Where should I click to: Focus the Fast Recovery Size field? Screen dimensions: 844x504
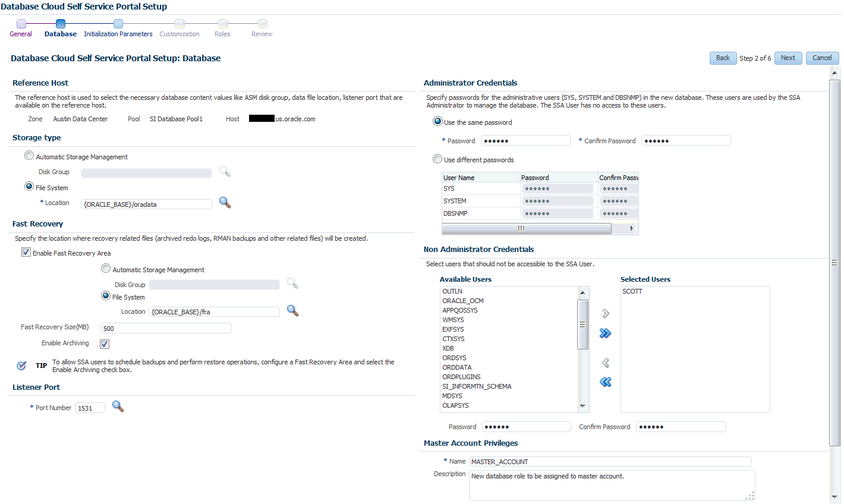point(166,329)
